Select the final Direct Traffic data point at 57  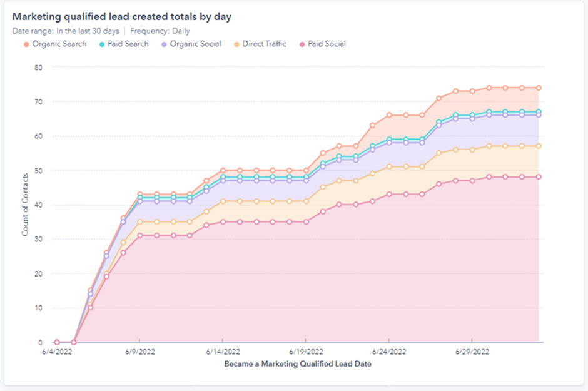coord(539,146)
